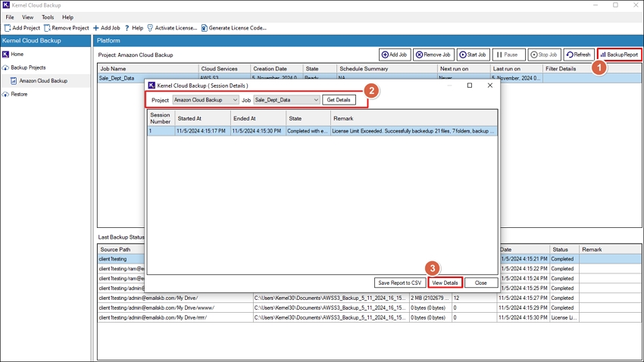Open the Backup Report button
Viewport: 644px width, 362px height.
pyautogui.click(x=619, y=55)
